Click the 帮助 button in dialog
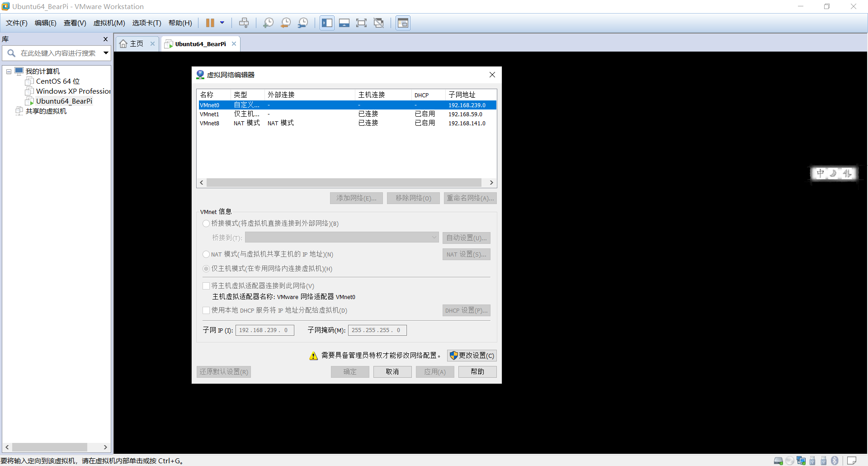 pos(477,372)
